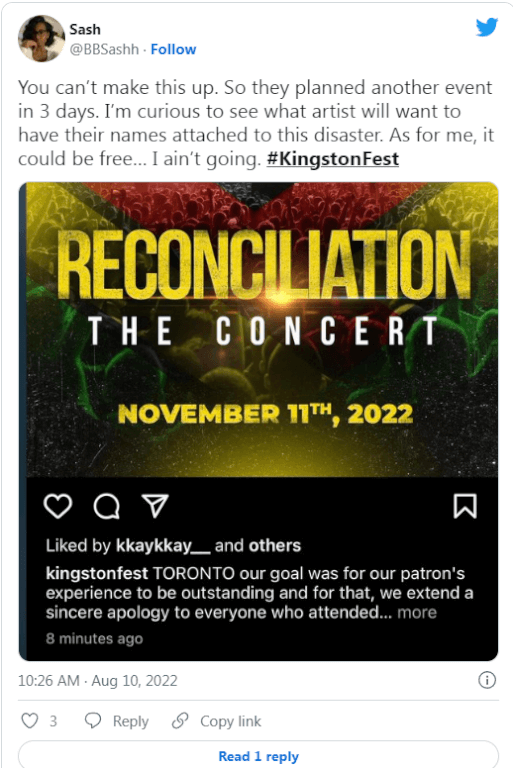The height and width of the screenshot is (768, 513).
Task: Expand caption by clicking "more"
Action: [417, 613]
